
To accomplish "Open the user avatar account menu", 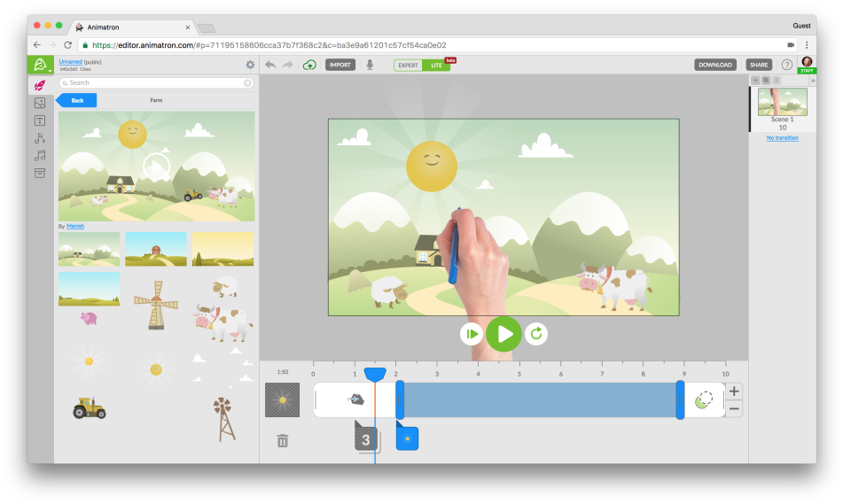I will [807, 62].
